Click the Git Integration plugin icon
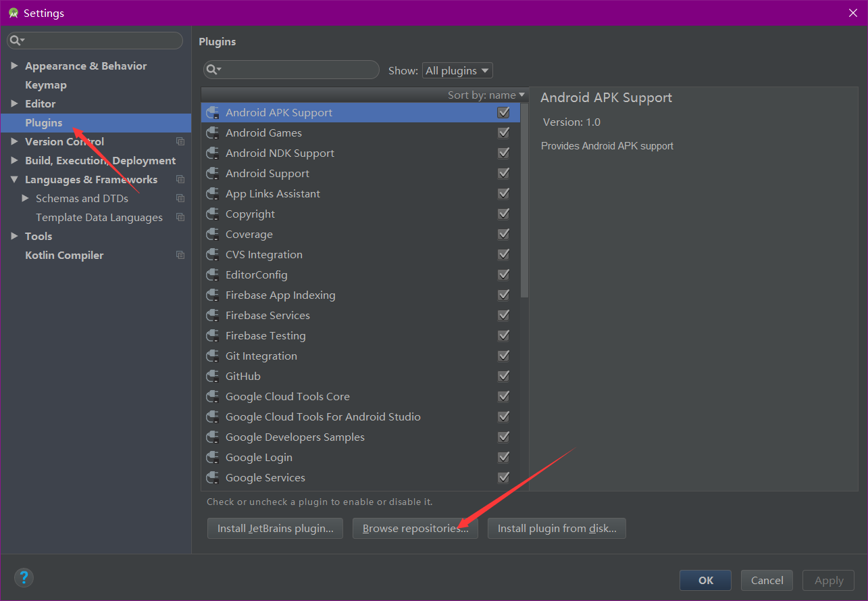Screen dimensions: 868x601 [213, 356]
